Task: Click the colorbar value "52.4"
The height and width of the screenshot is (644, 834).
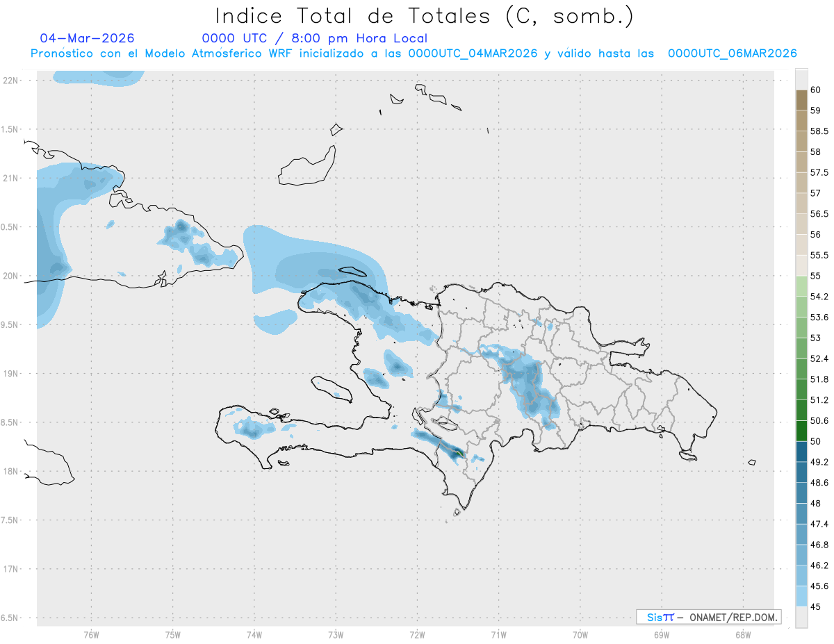Action: (x=819, y=358)
